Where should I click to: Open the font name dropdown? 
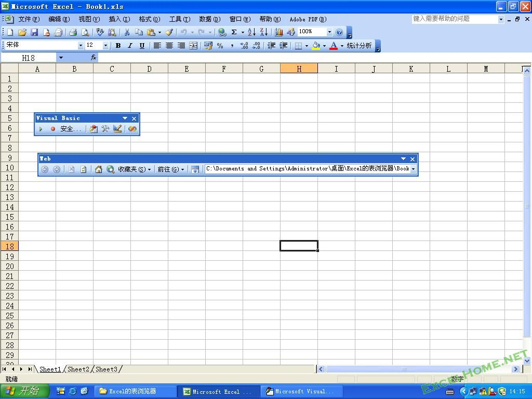[x=81, y=46]
